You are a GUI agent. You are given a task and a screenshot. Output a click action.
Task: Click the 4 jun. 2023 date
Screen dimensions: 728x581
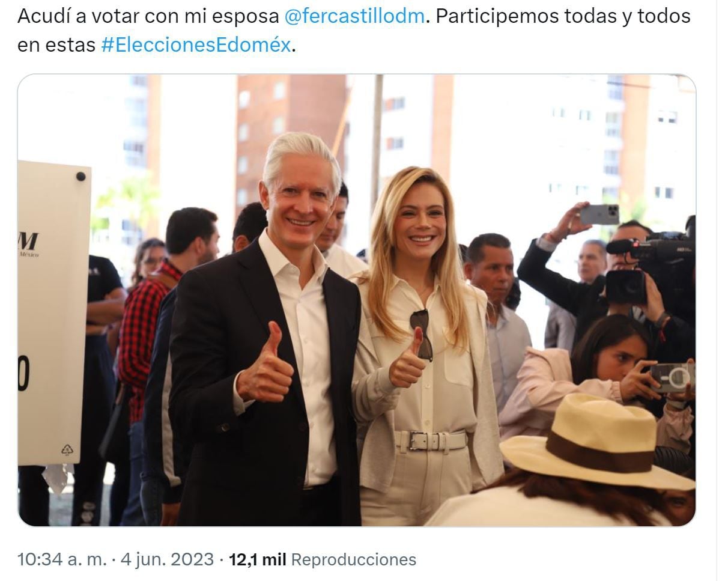[167, 559]
